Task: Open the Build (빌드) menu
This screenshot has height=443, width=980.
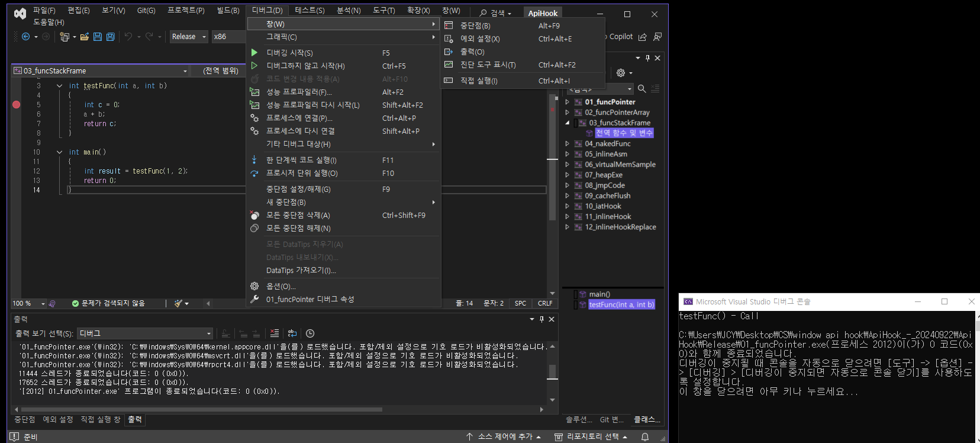Action: click(x=228, y=11)
